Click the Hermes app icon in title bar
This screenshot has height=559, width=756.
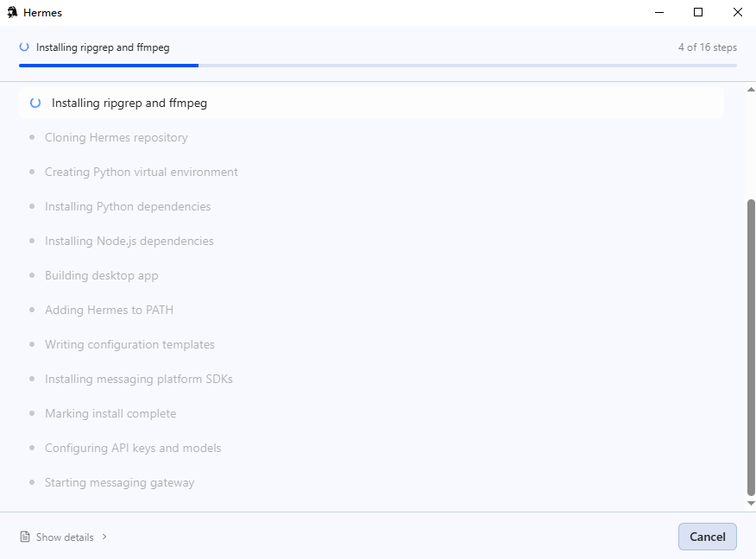(12, 13)
